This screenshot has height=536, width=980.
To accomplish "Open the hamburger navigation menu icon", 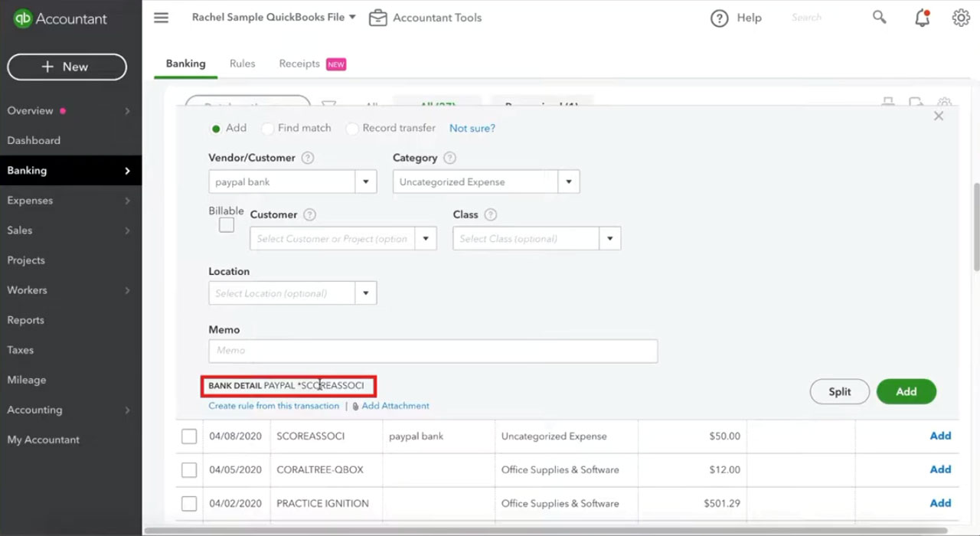I will 161,18.
